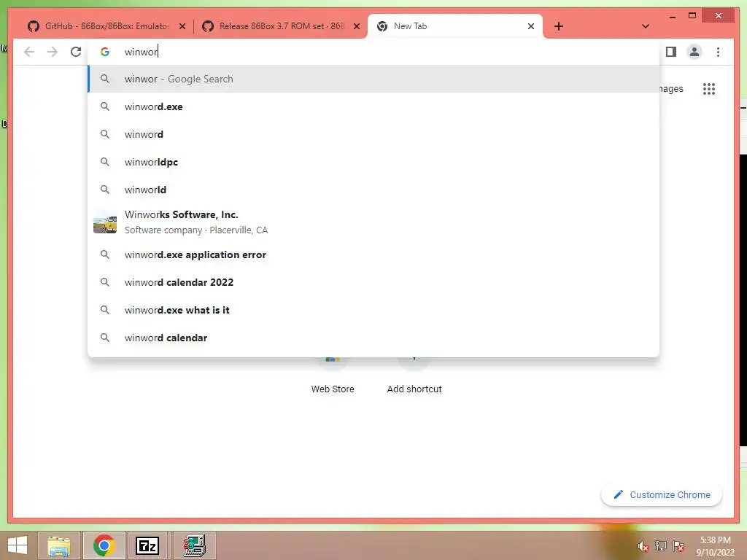The image size is (747, 560).
Task: Click network tray icon
Action: click(x=660, y=545)
